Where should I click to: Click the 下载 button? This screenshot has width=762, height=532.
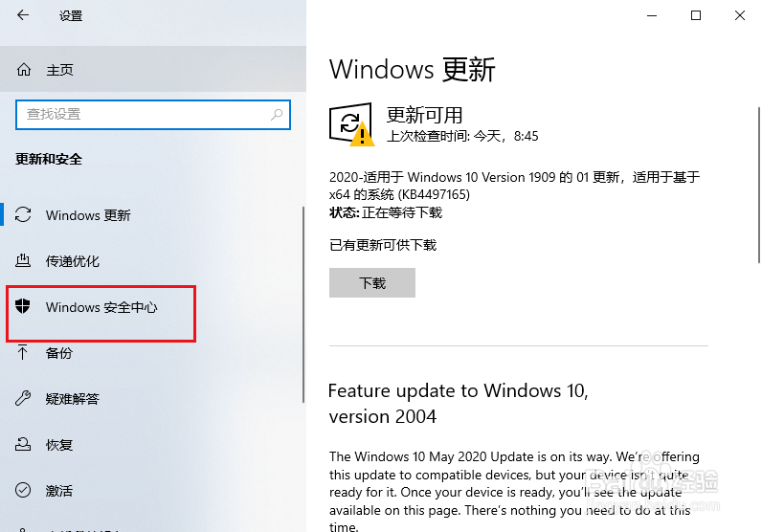(x=372, y=283)
